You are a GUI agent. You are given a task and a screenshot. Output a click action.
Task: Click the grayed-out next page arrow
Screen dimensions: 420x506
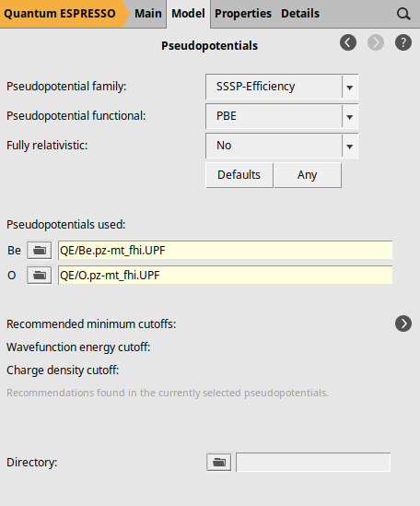pyautogui.click(x=376, y=42)
